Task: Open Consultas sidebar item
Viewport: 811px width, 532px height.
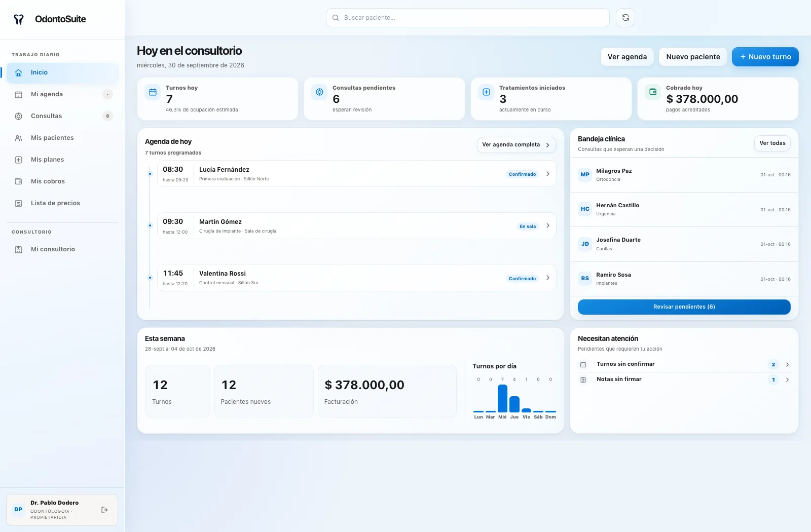Action: [62, 116]
